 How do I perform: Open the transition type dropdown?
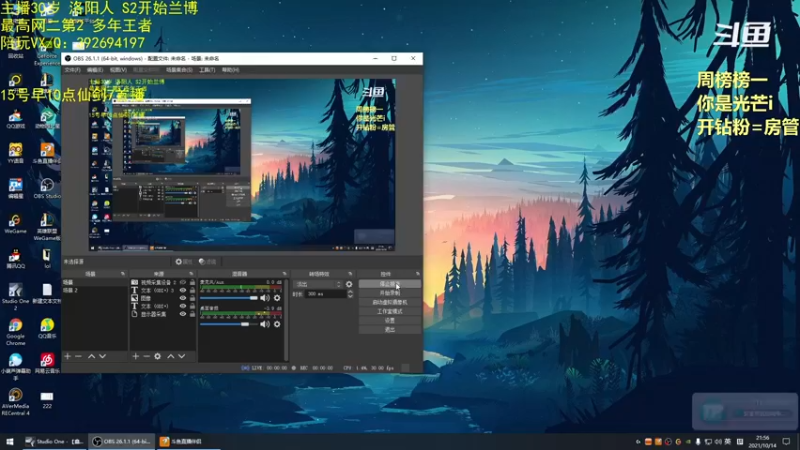point(318,284)
